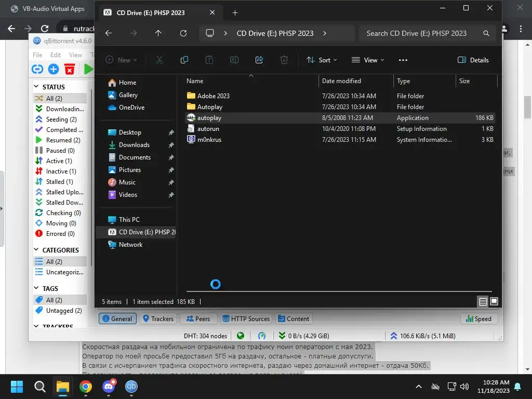Sort by Date modified column header
This screenshot has height=399, width=532.
[341, 81]
